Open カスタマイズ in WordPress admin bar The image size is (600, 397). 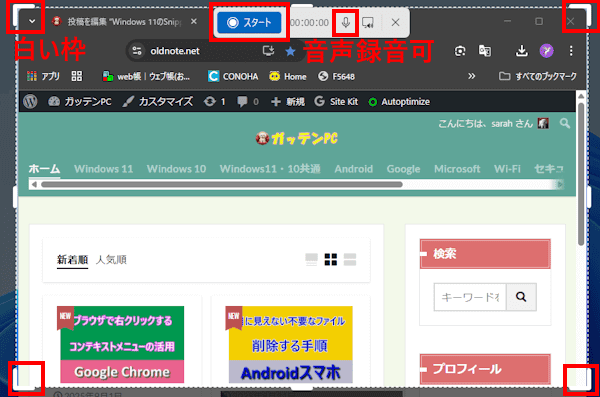(158, 101)
